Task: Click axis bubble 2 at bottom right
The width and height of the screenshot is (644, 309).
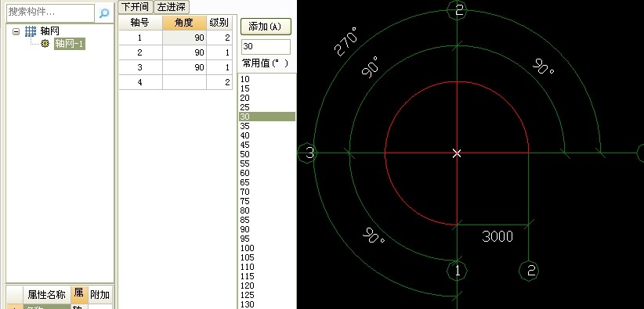Action: pos(530,271)
